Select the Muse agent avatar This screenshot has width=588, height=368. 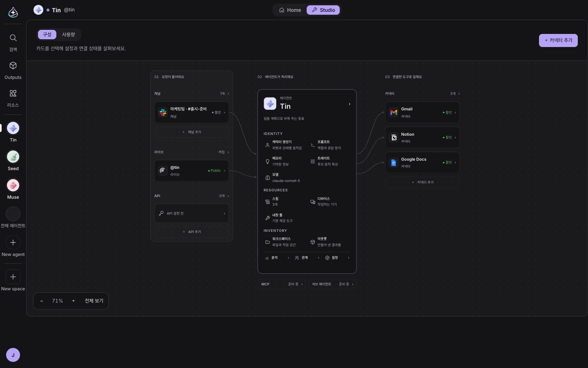click(13, 185)
